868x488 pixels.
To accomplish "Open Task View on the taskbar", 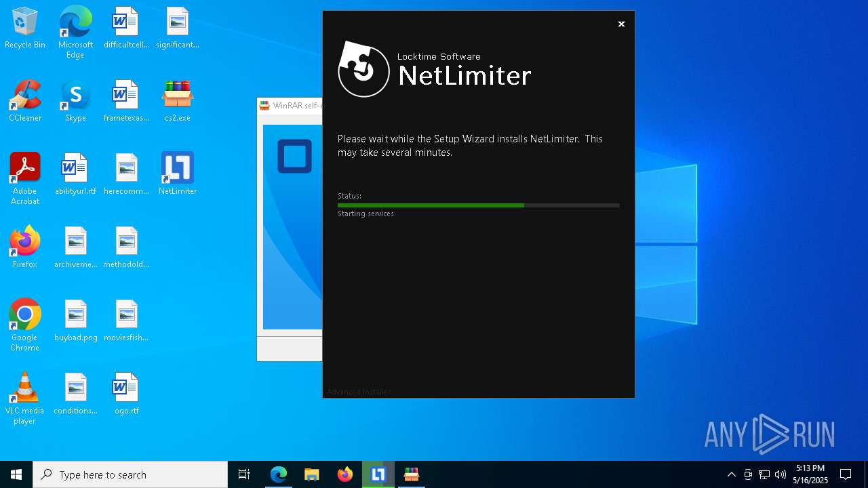I will (x=244, y=474).
